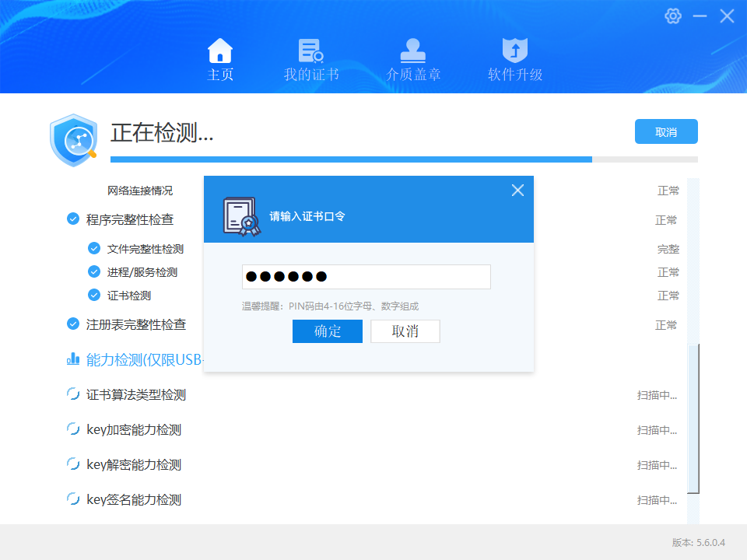Click spinner icon beside key解密能力检测

click(x=73, y=464)
